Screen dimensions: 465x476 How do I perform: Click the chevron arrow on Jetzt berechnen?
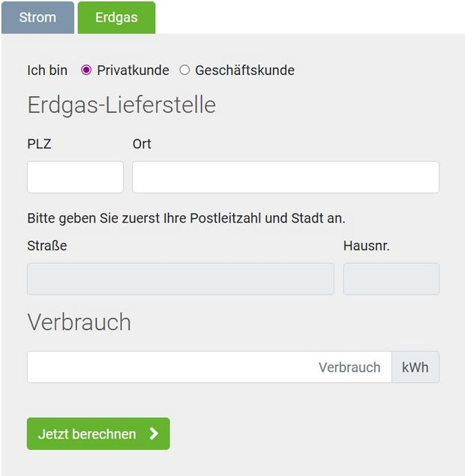[154, 433]
